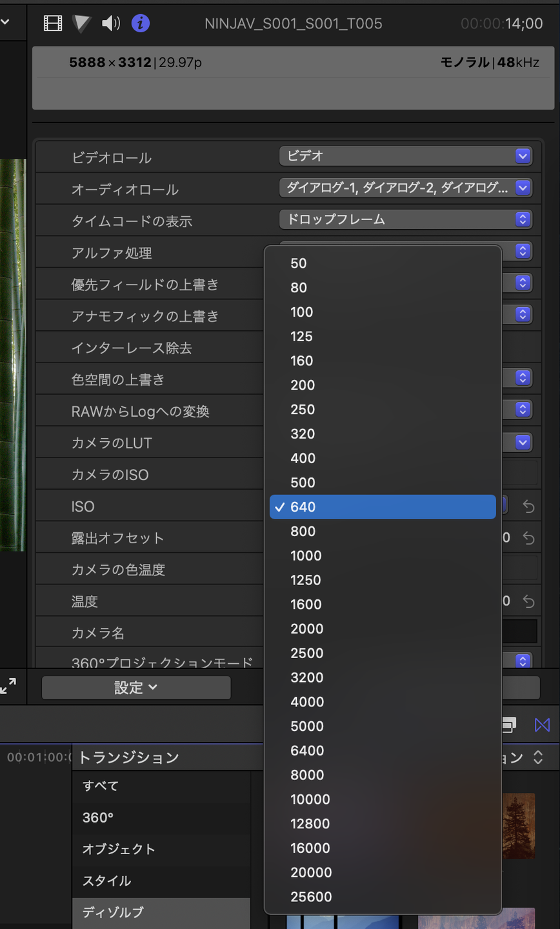The width and height of the screenshot is (560, 929).
Task: Click the fullscreen expand arrows icon
Action: tap(9, 686)
